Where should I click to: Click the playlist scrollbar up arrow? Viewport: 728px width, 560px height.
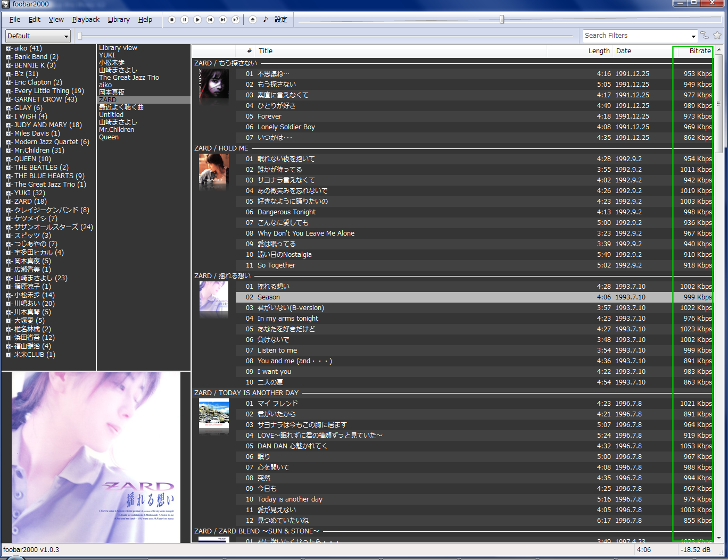tap(719, 50)
